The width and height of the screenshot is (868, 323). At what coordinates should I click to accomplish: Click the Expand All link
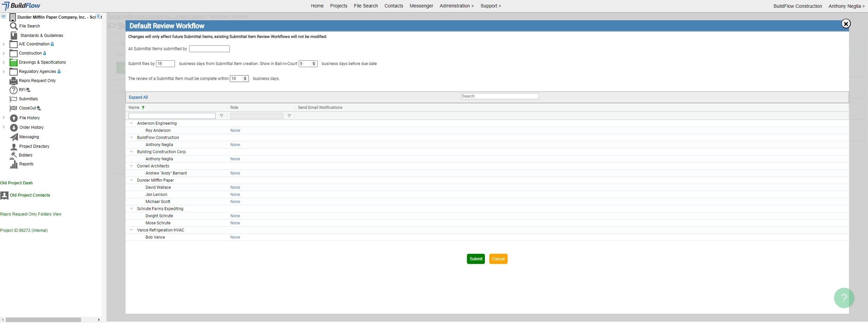[138, 97]
